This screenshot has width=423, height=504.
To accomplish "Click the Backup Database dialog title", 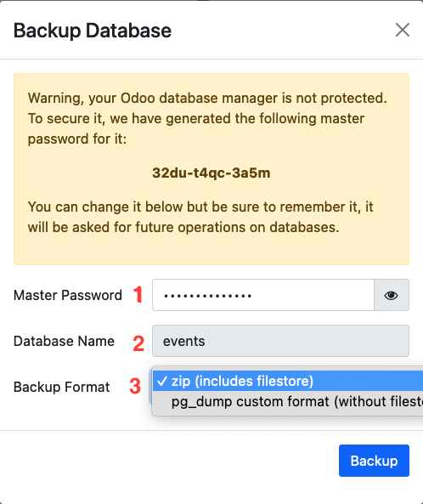I will click(x=93, y=31).
